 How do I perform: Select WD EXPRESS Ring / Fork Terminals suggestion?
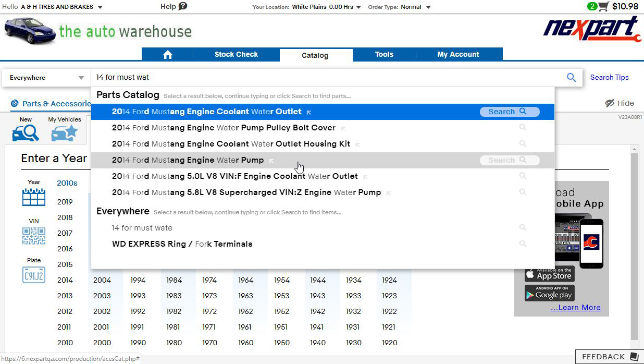pos(182,244)
